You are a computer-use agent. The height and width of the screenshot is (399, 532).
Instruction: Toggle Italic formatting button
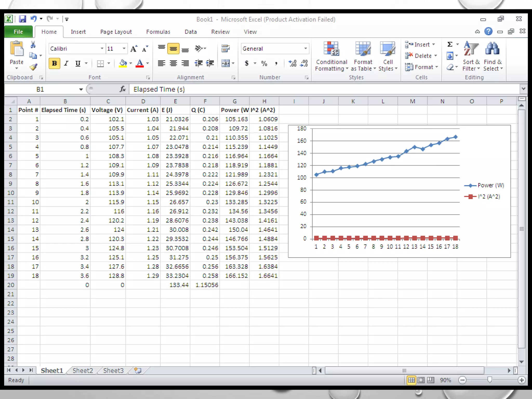[x=66, y=63]
